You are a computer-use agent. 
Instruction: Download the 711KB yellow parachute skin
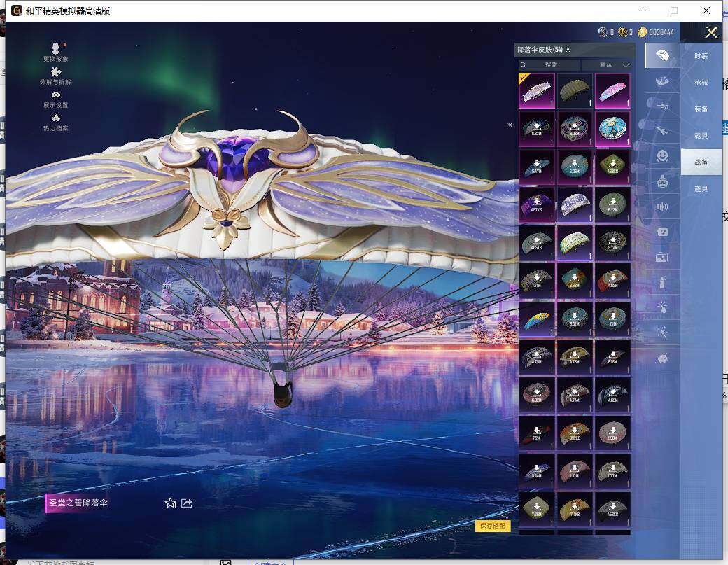(575, 509)
